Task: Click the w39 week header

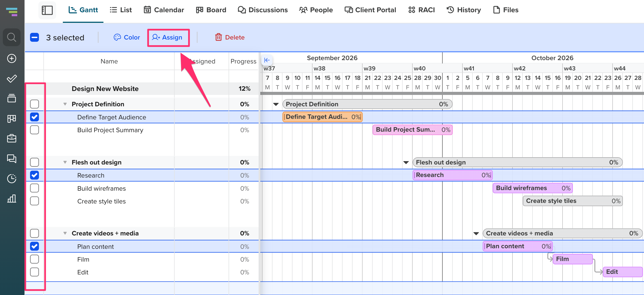Action: [x=370, y=68]
